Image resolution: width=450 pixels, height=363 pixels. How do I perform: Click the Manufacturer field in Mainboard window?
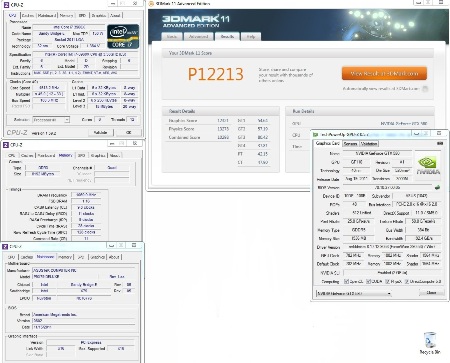coord(84,270)
